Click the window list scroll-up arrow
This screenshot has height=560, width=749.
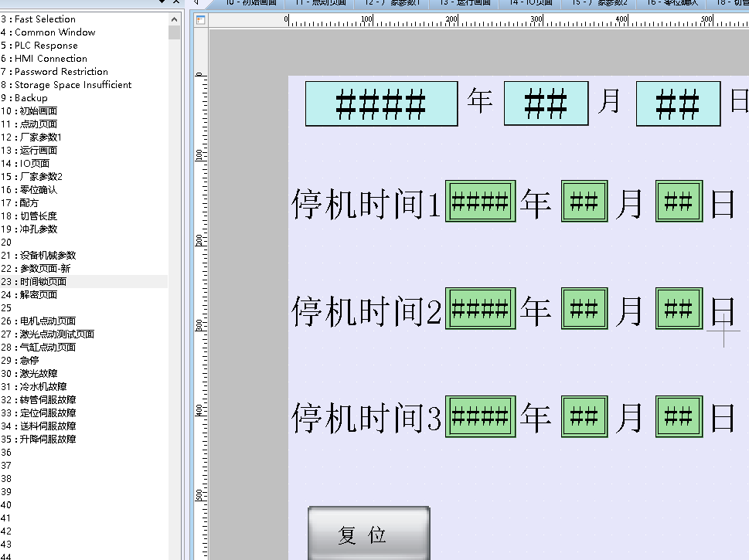coord(175,19)
